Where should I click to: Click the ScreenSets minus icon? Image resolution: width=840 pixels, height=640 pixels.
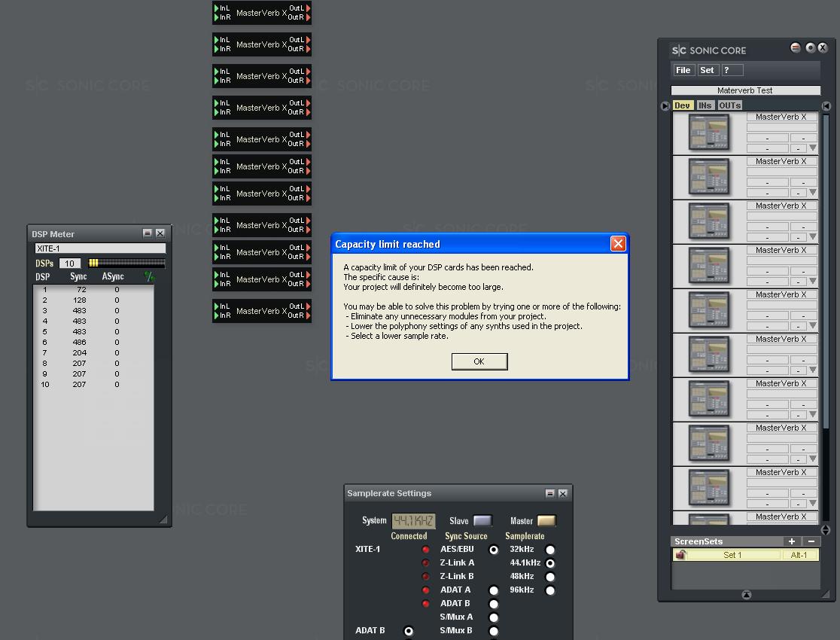coord(811,541)
